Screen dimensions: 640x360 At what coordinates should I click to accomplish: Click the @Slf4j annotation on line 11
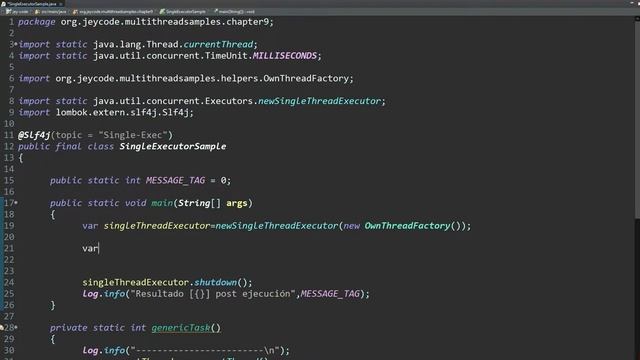(34, 135)
